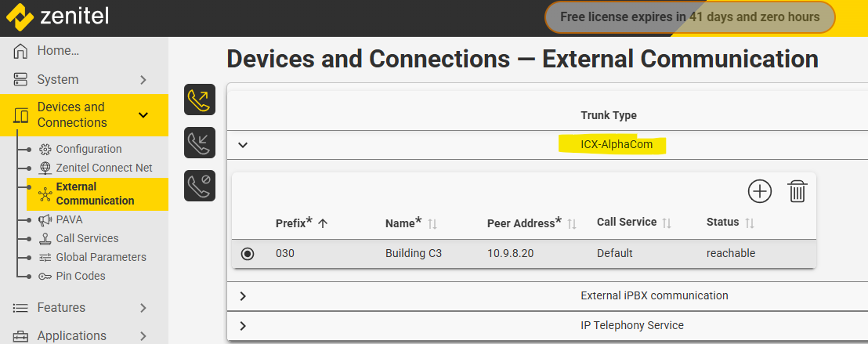Click the PAVA megaphone icon
The height and width of the screenshot is (344, 868).
pyautogui.click(x=45, y=219)
